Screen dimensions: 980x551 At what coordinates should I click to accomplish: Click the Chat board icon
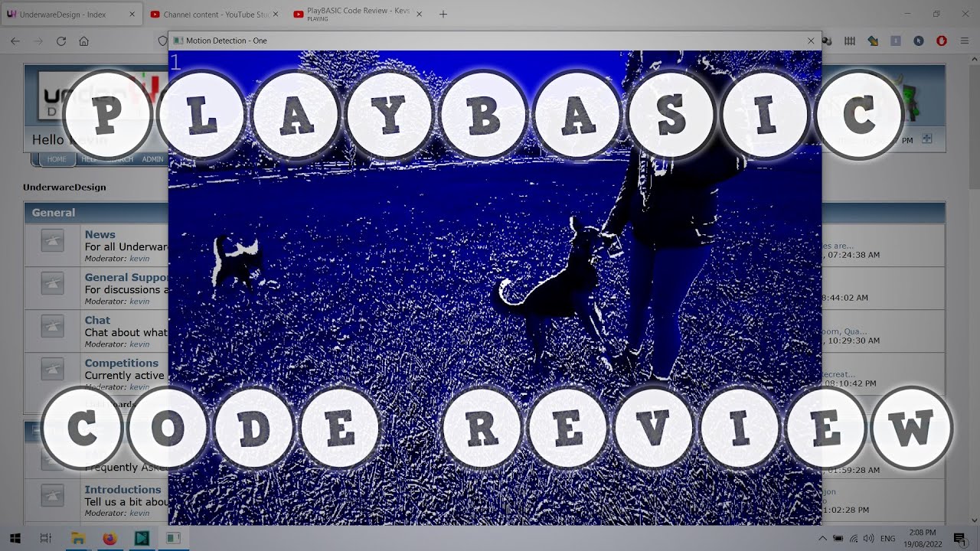(x=52, y=327)
